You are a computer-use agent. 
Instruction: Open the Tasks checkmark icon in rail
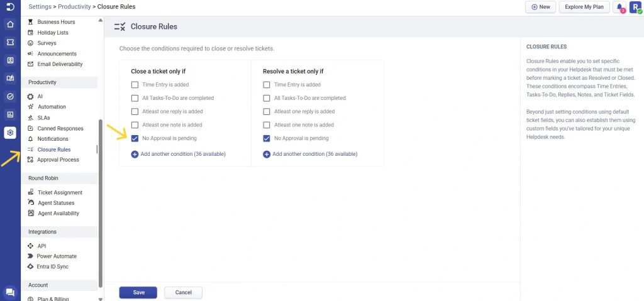10,97
